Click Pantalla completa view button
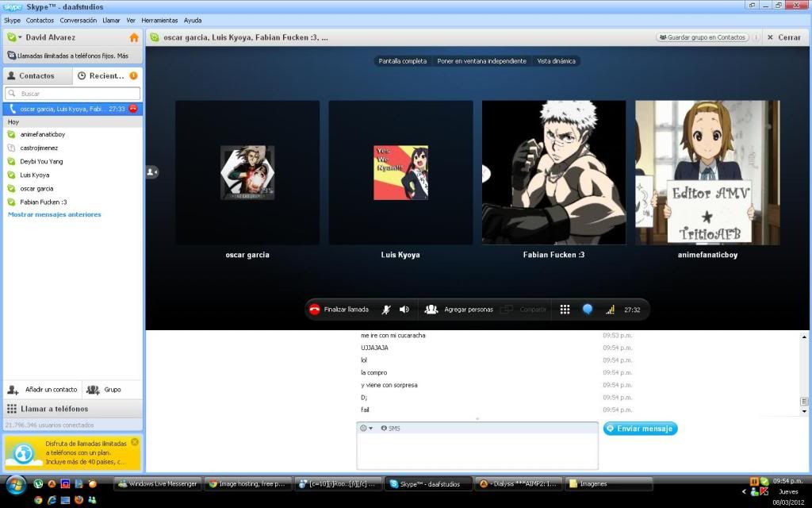This screenshot has height=508, width=812. (402, 61)
